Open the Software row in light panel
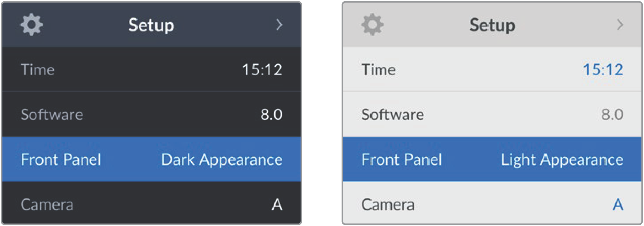 click(493, 114)
